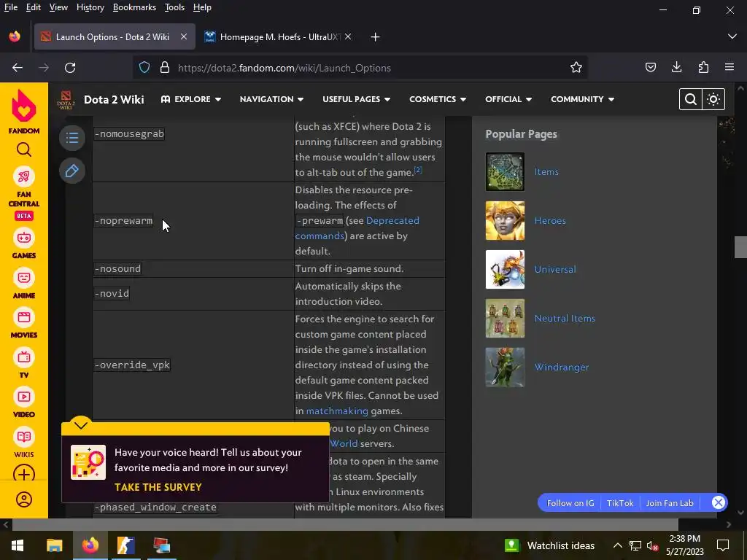
Task: Click the vertical page scrollbar thumb
Action: [x=740, y=247]
